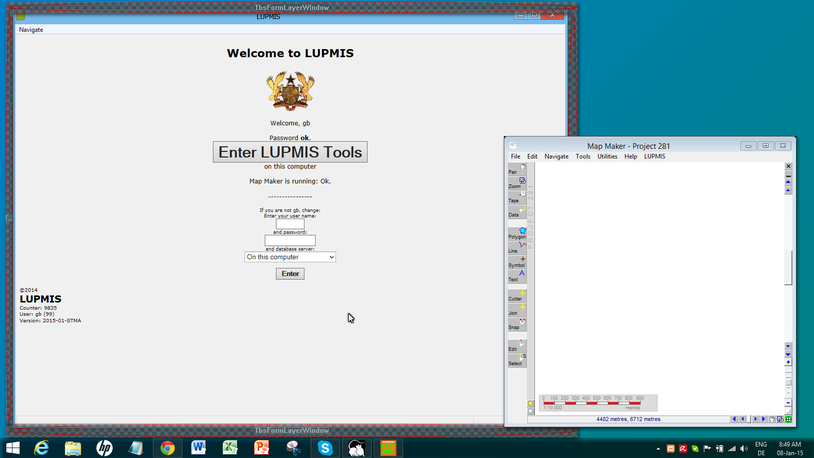The width and height of the screenshot is (814, 458).
Task: Select the Symbol placement tool
Action: [517, 262]
